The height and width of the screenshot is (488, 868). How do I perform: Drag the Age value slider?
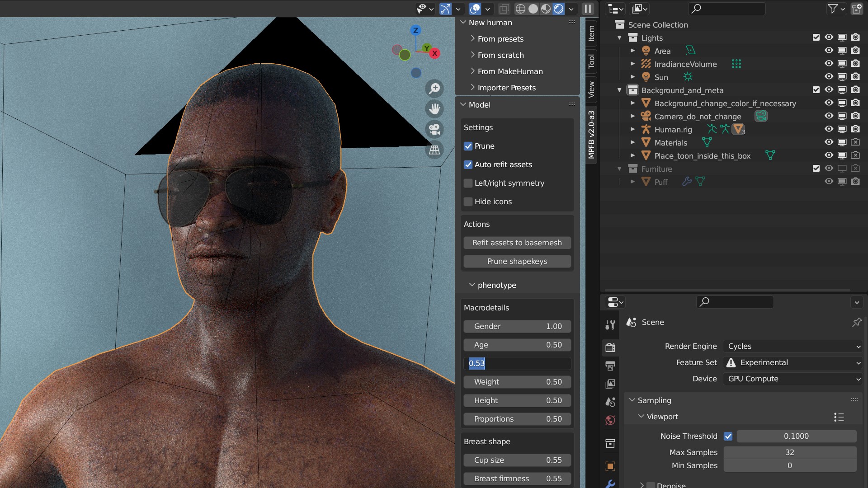(516, 344)
